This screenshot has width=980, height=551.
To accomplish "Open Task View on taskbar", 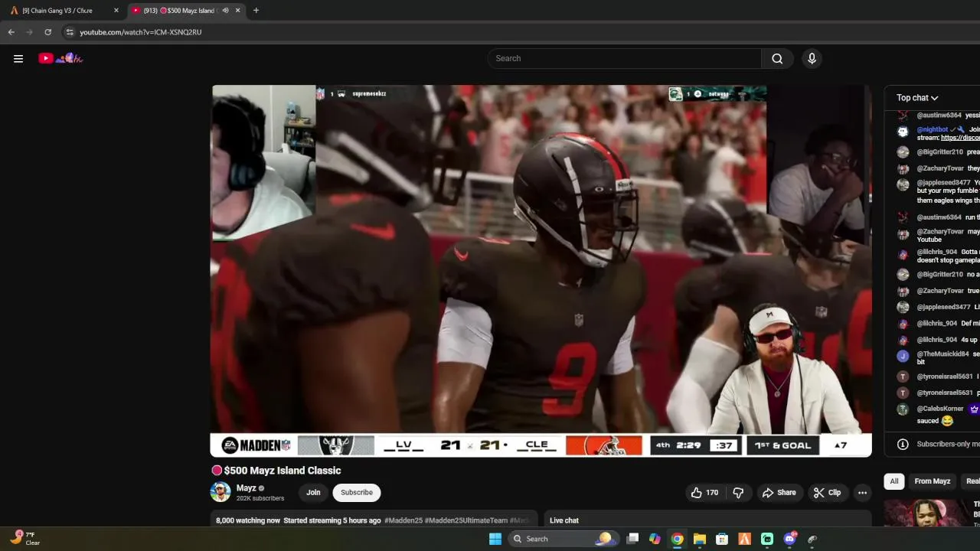I will [x=632, y=539].
